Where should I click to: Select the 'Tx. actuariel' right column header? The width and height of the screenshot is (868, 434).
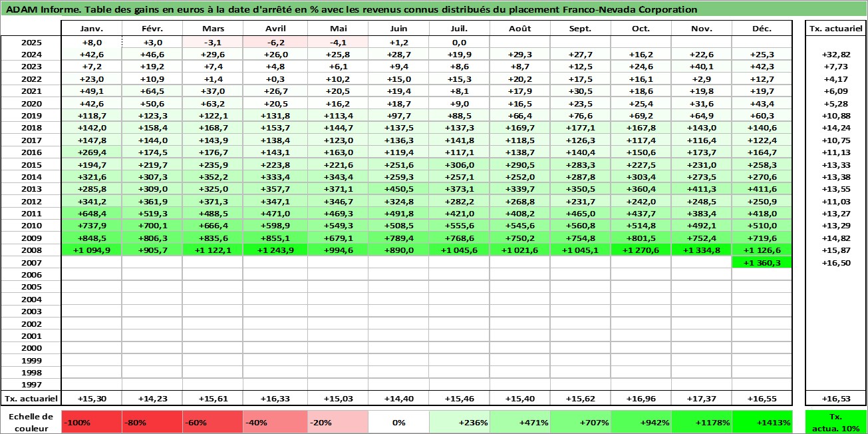point(836,29)
